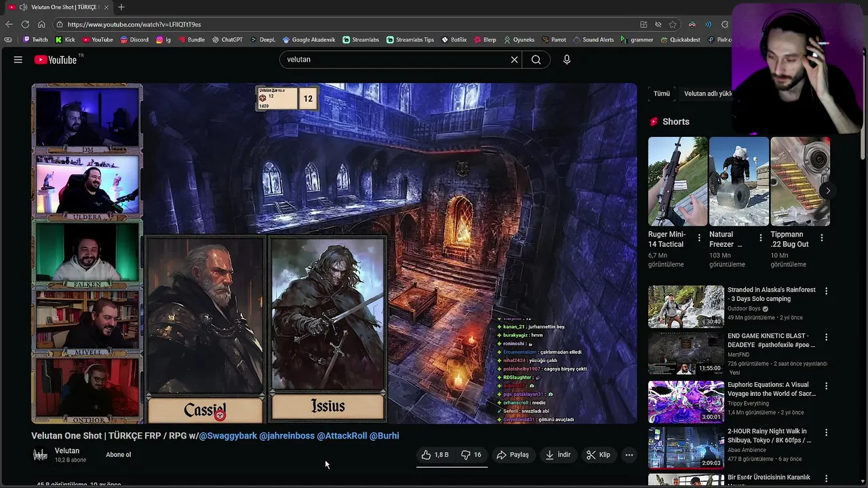Open END GAME KINETIC BLAST video title

point(772,340)
